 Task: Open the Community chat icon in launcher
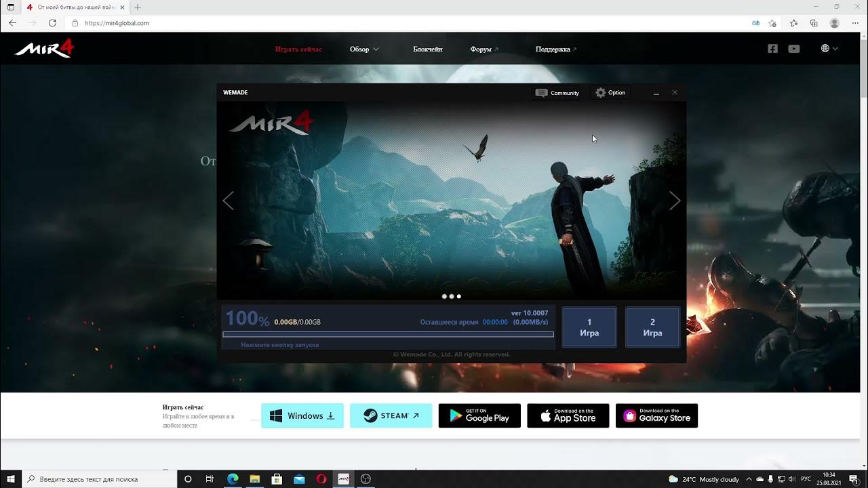[x=541, y=93]
